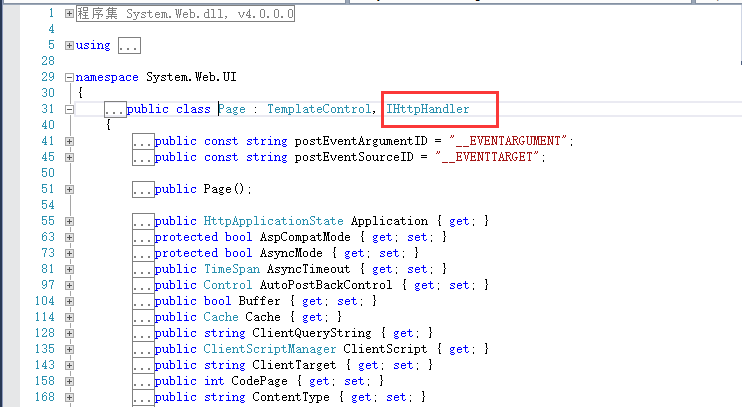
Task: Click the ellipsis box before Application property
Action: [x=143, y=221]
